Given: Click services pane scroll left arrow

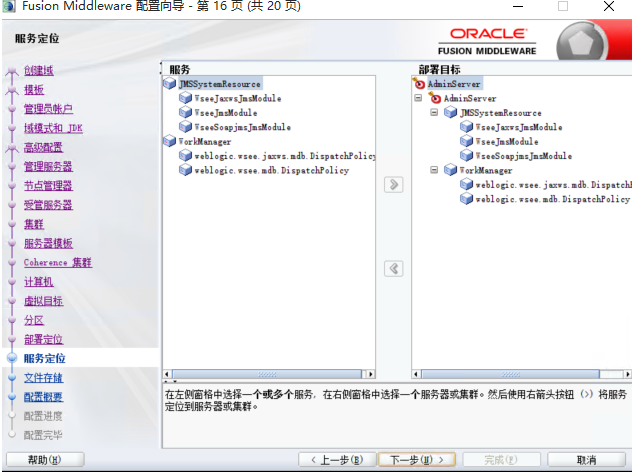Looking at the screenshot, I should click(167, 374).
